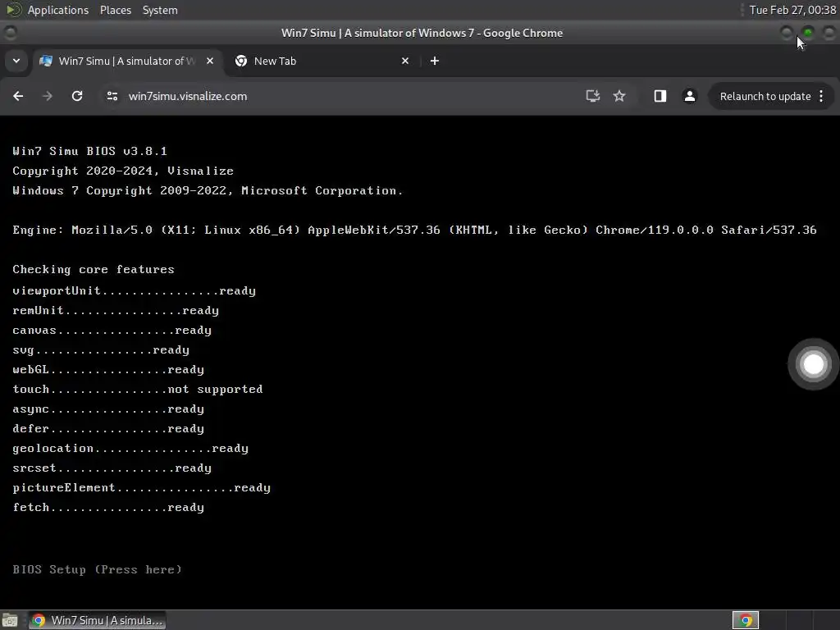Open the Applications menu
The height and width of the screenshot is (630, 840).
(58, 10)
